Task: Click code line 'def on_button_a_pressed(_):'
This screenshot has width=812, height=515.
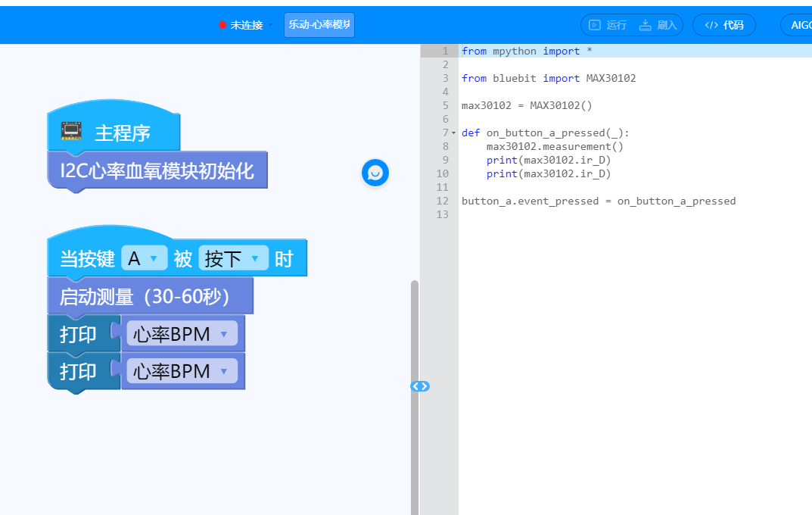Action: pos(546,133)
